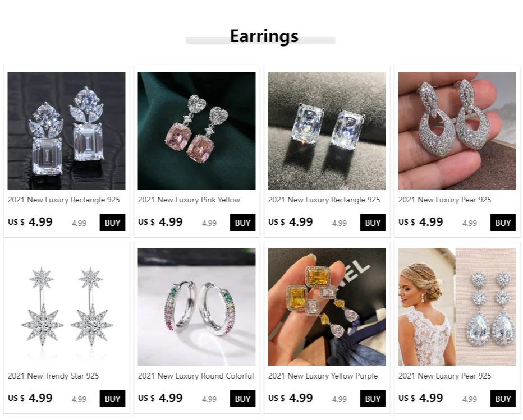Screen dimensions: 523x420
Task: Click BUY for first Rectangle 925 earrings
Action: coord(112,223)
